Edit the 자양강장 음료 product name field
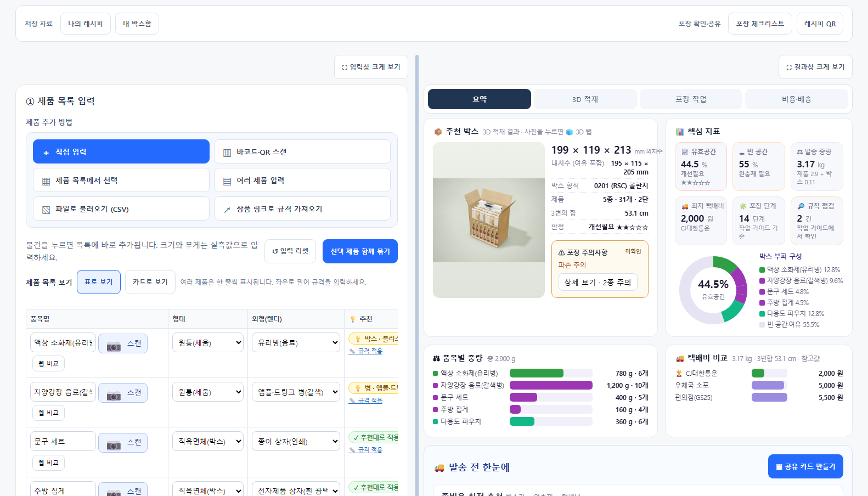The width and height of the screenshot is (868, 496). click(x=63, y=392)
